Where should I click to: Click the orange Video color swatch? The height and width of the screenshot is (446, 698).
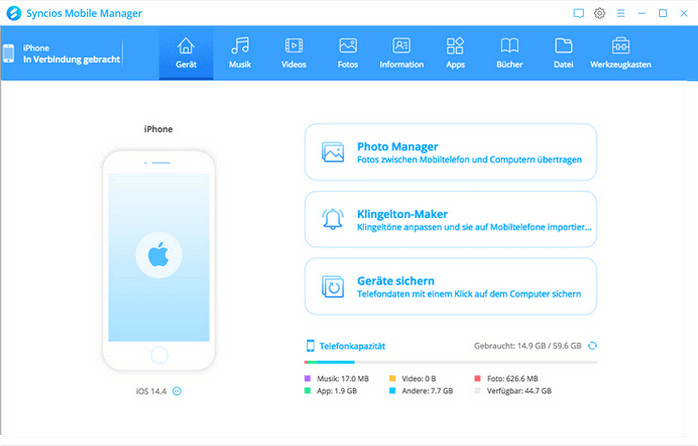(392, 378)
